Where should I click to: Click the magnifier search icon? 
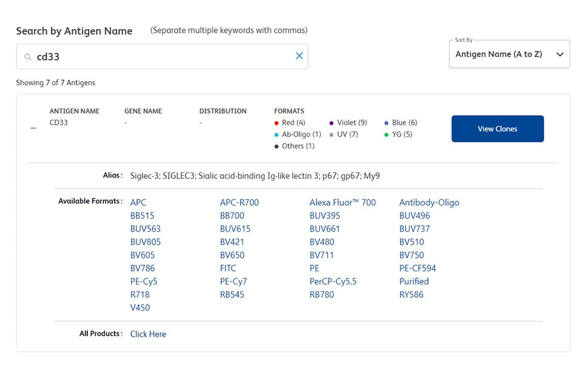[28, 57]
